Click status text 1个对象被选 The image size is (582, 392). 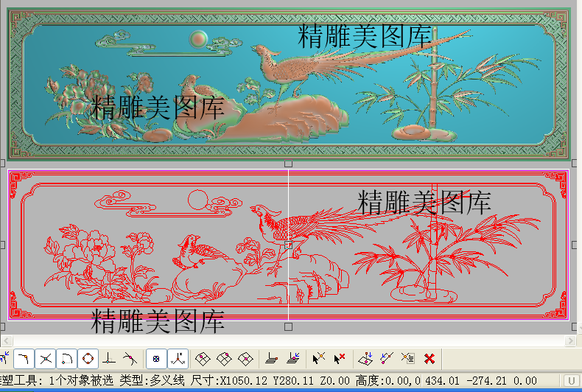pyautogui.click(x=81, y=380)
